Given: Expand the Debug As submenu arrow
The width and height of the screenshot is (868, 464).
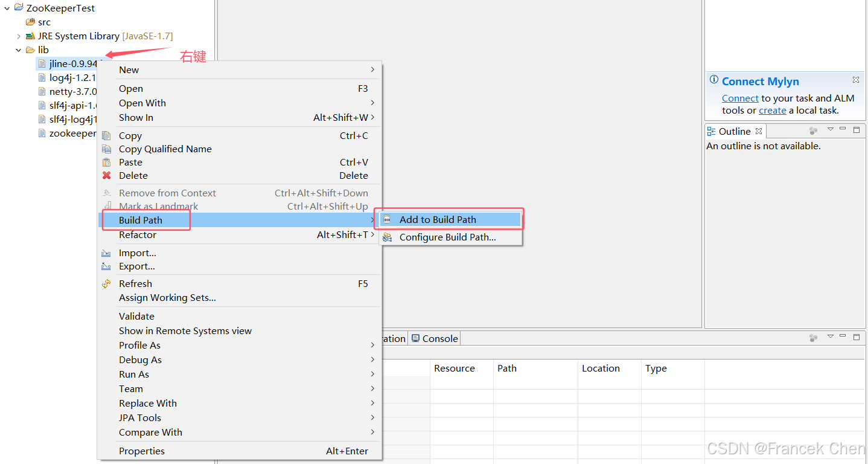Looking at the screenshot, I should (x=372, y=359).
